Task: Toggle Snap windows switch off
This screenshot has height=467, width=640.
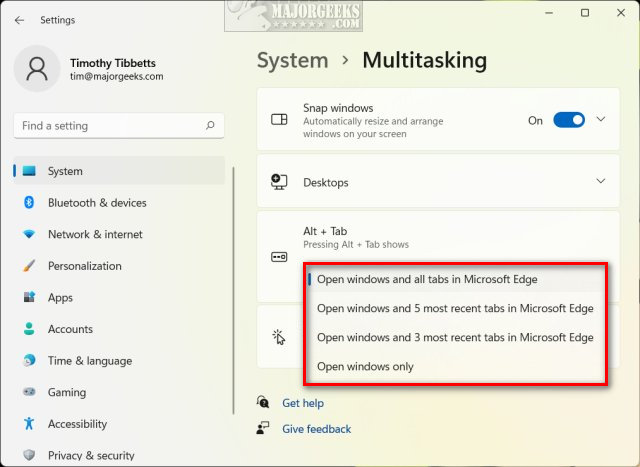Action: (569, 120)
